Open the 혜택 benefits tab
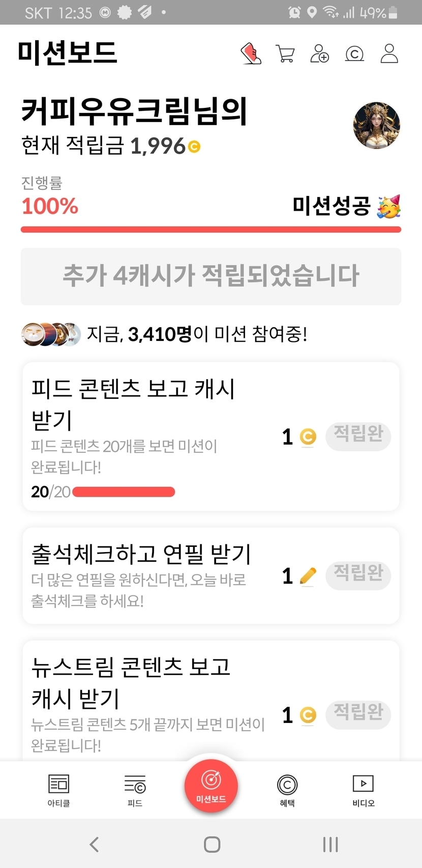 [x=287, y=791]
